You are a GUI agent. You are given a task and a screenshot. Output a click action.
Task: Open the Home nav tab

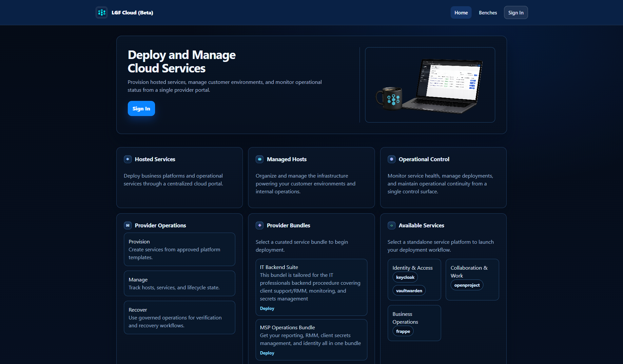pos(461,12)
